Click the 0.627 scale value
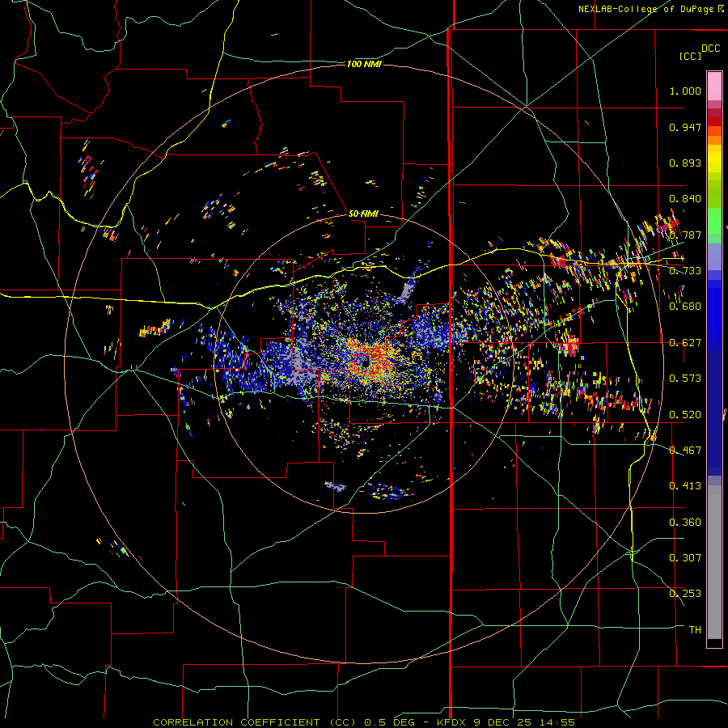The width and height of the screenshot is (728, 728). point(685,343)
